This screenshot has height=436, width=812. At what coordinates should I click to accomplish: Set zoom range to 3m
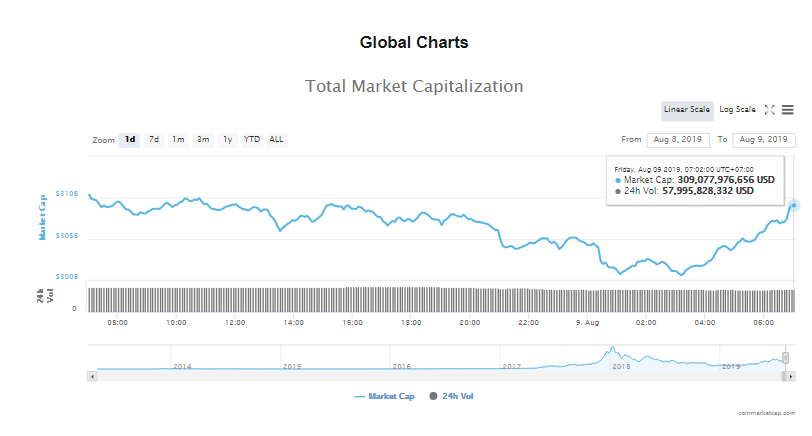coord(203,140)
